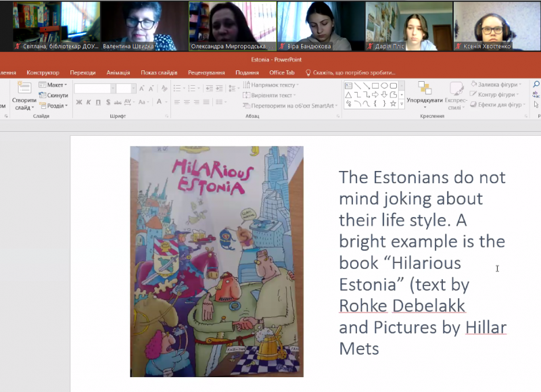This screenshot has height=392, width=541.
Task: Open the Office Tab ribbon tab
Action: point(282,73)
